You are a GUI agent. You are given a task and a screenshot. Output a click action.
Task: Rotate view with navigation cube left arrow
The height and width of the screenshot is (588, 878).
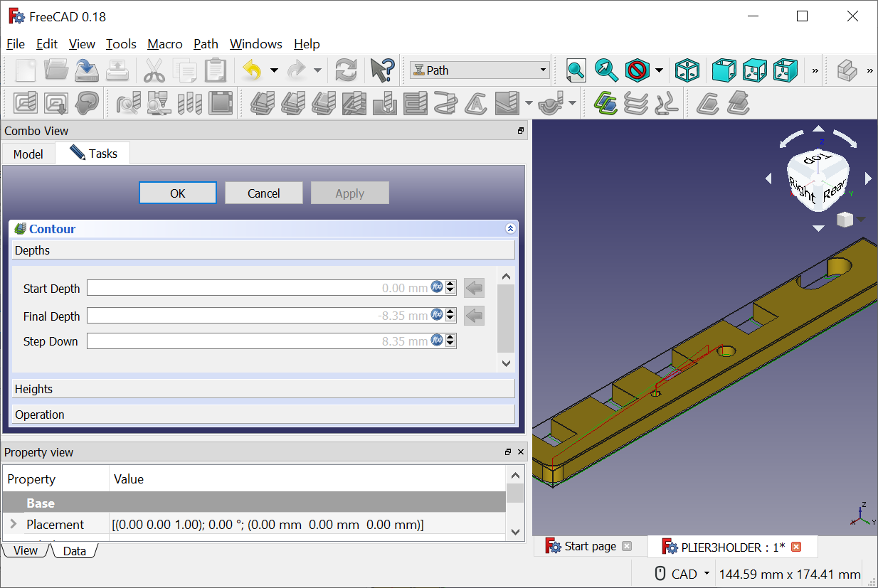(768, 178)
